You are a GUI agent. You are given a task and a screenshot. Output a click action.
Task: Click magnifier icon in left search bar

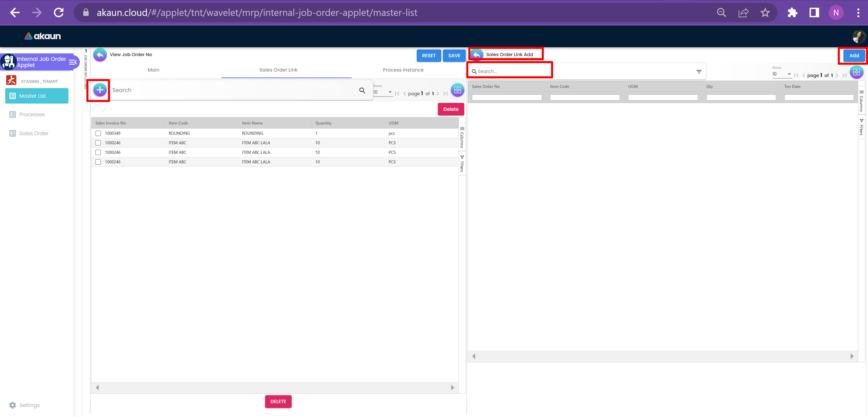(362, 90)
